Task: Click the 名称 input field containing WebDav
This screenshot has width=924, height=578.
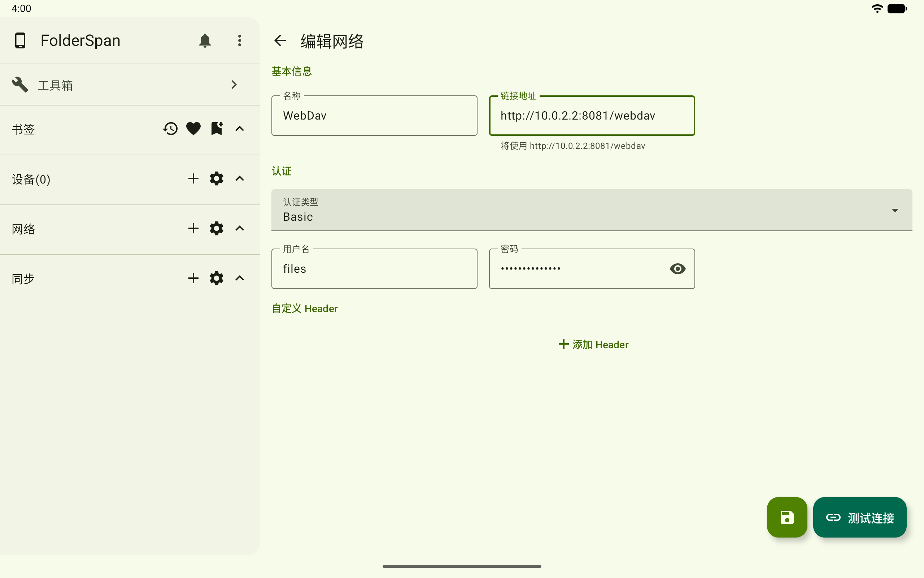Action: click(x=374, y=116)
